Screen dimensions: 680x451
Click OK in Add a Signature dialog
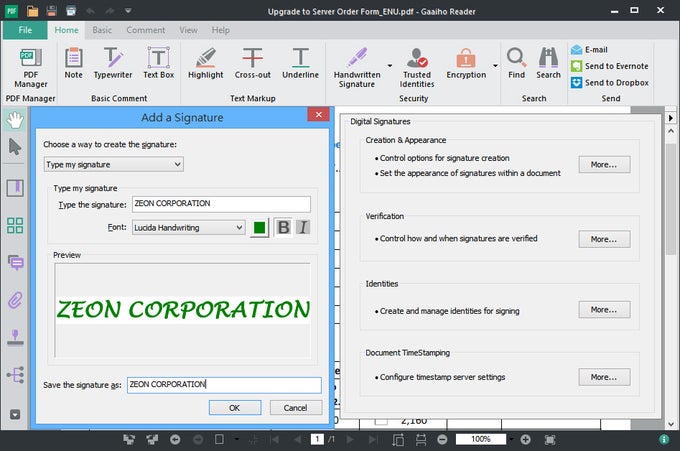(x=235, y=408)
